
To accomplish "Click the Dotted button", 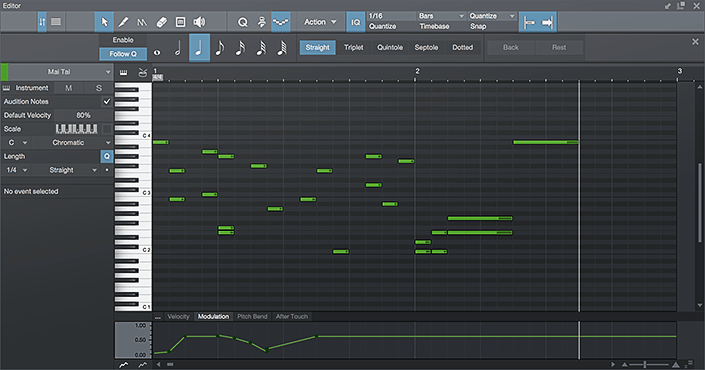I will (463, 48).
